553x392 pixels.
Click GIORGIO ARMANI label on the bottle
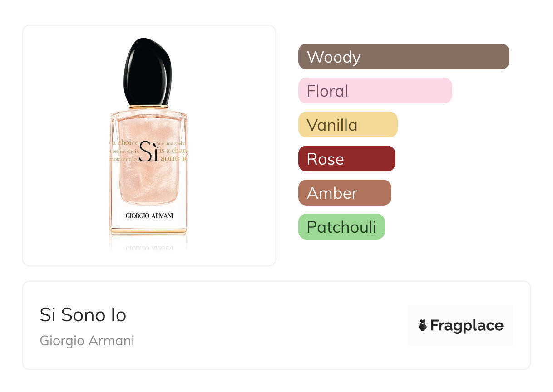point(149,216)
